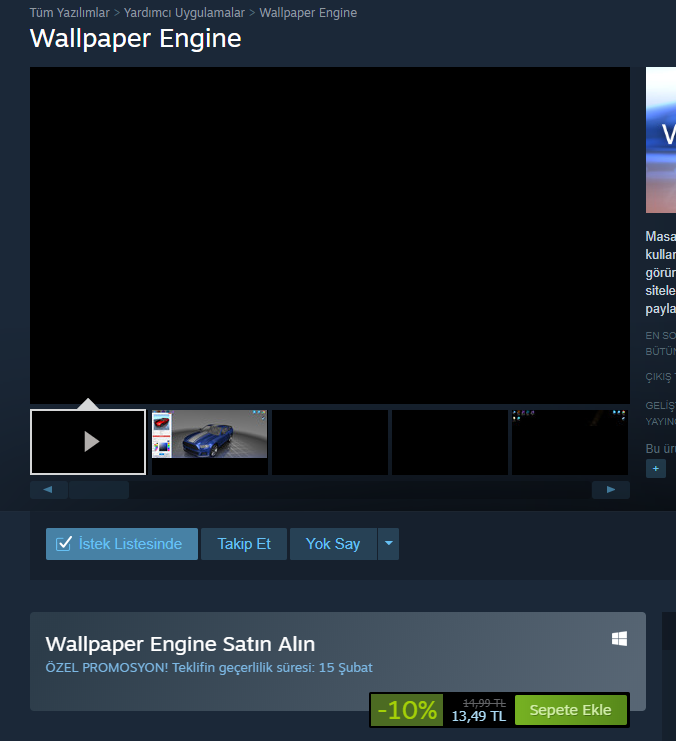Screen dimensions: 676x741
Task: Open the Tüm Yazılımlar breadcrumb link
Action: tap(69, 13)
